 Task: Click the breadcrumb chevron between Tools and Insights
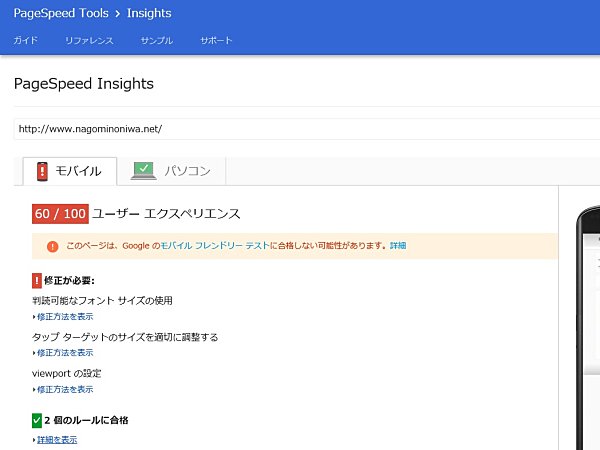(117, 14)
